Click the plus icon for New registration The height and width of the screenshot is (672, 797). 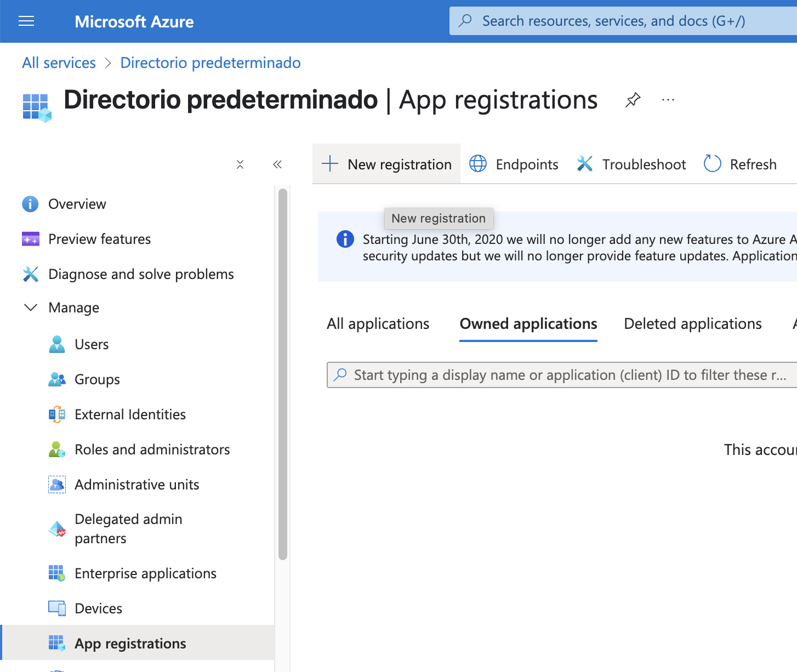[x=330, y=163]
